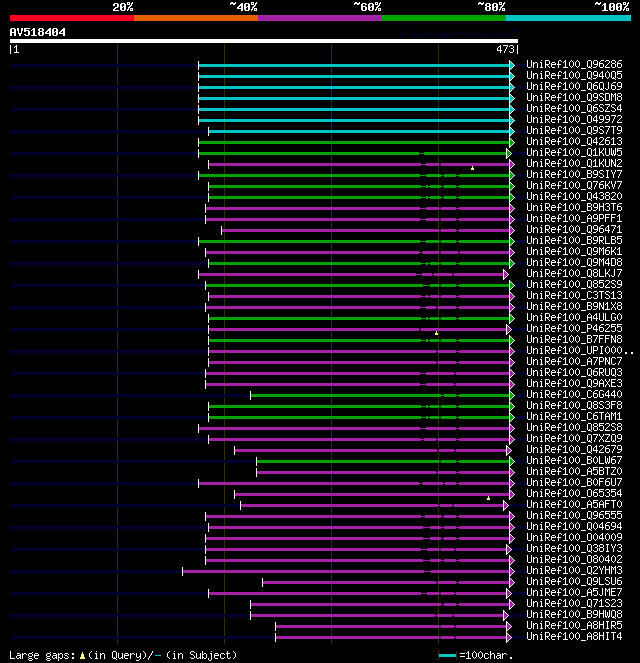640x663 pixels.
Task: Click the yellow query gap marker on the P46255 row
Action: tap(436, 333)
